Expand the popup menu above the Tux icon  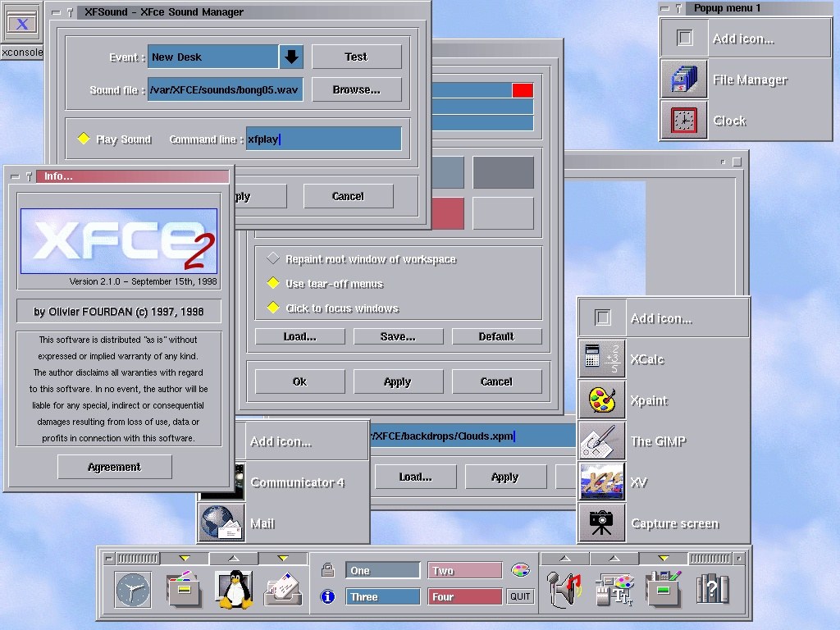234,559
